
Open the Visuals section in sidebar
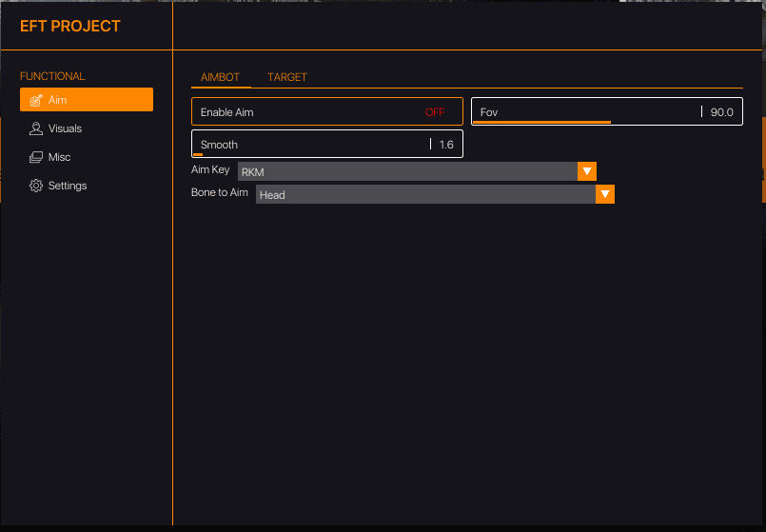(x=65, y=128)
